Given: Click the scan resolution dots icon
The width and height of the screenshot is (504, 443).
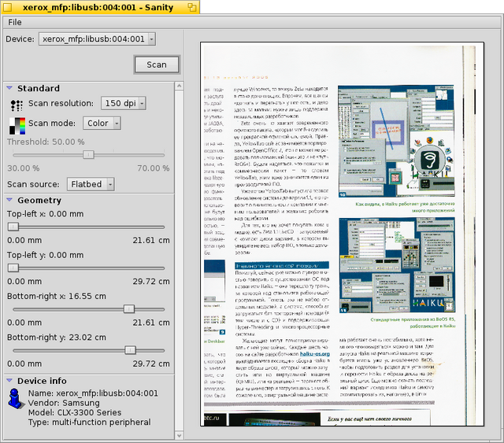Looking at the screenshot, I should (x=17, y=105).
